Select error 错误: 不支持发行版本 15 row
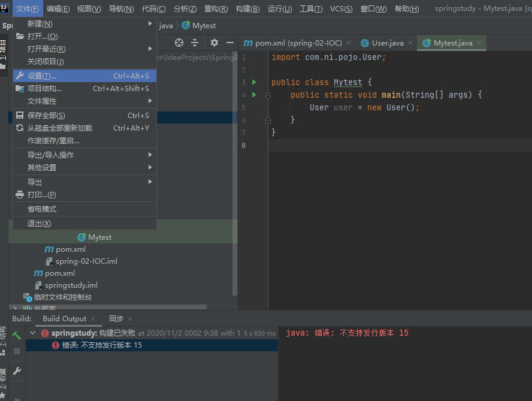Image resolution: width=532 pixels, height=401 pixels. pyautogui.click(x=152, y=345)
